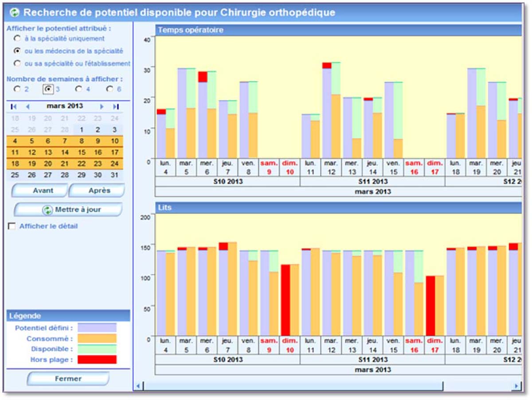Jump to last month in calendar

pos(115,106)
